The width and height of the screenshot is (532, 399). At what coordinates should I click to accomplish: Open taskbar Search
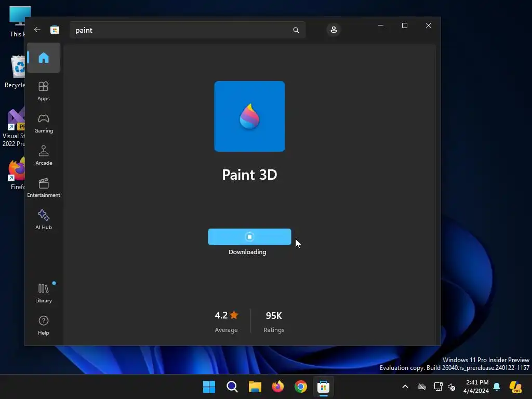click(232, 387)
